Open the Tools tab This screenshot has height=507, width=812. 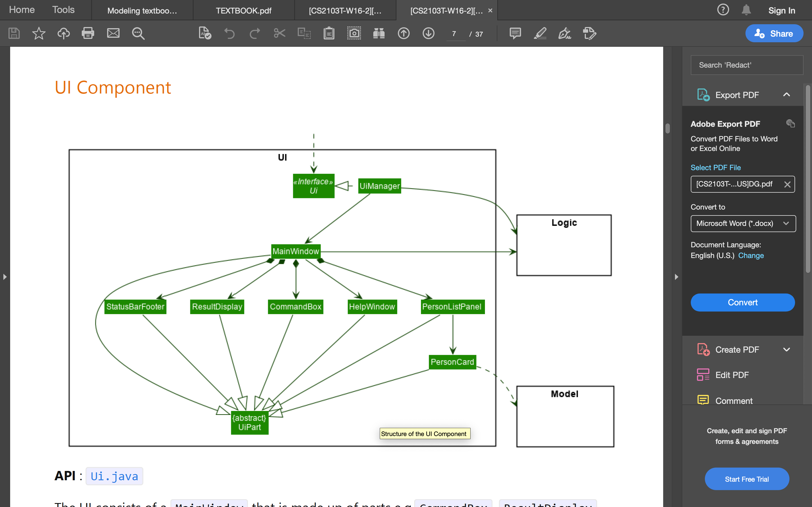tap(63, 10)
